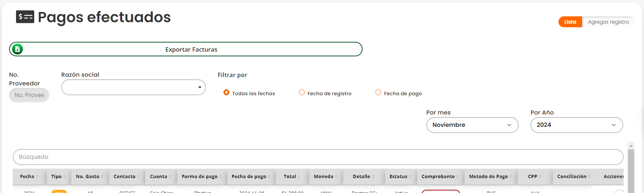The image size is (644, 193).
Task: Click the Estatus column sort arrows
Action: click(x=410, y=177)
